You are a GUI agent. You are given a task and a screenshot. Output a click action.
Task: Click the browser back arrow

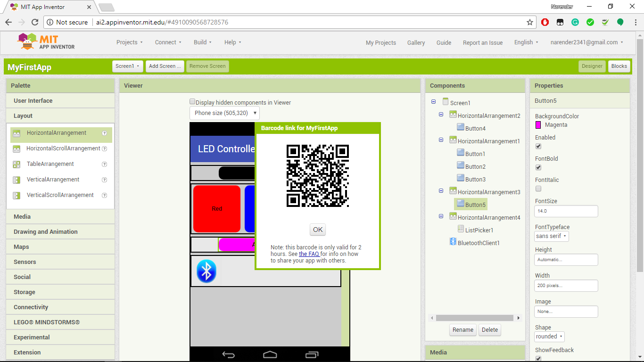coord(8,22)
